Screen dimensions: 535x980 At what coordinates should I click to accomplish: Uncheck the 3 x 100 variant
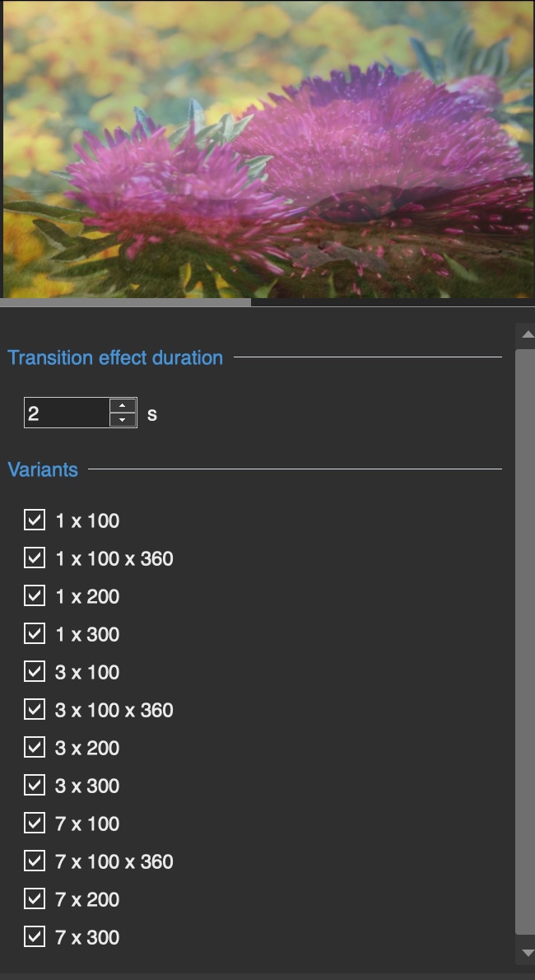(x=35, y=671)
